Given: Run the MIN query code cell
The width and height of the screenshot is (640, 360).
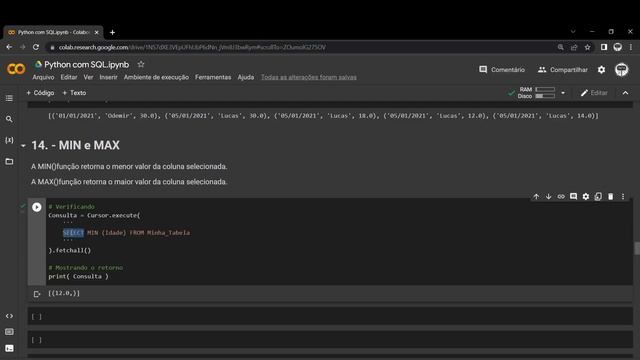Looking at the screenshot, I should click(37, 207).
